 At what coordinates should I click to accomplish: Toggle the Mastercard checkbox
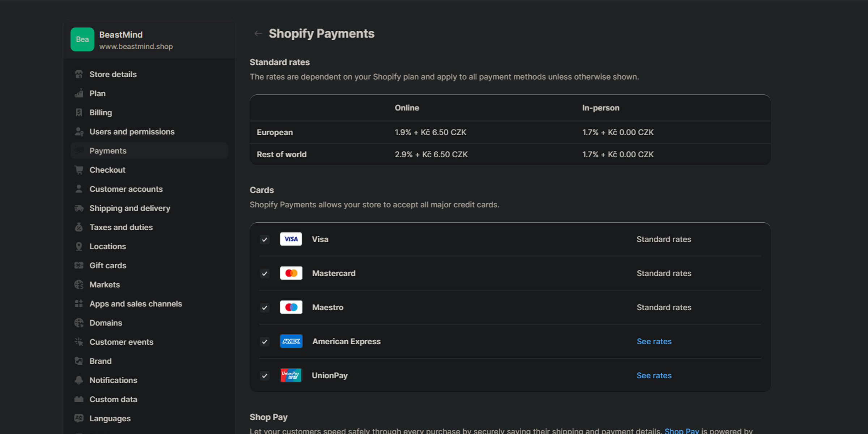pos(265,273)
